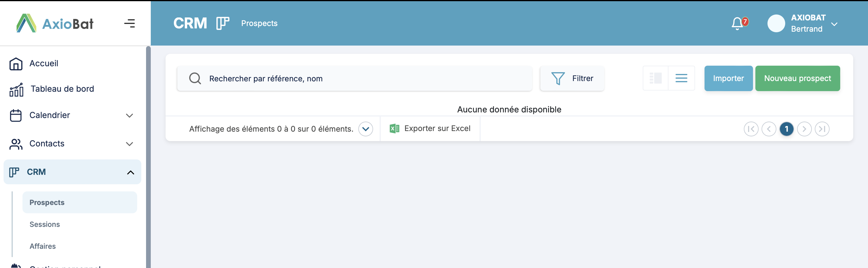Expand the Contacts submenu

coord(129,144)
